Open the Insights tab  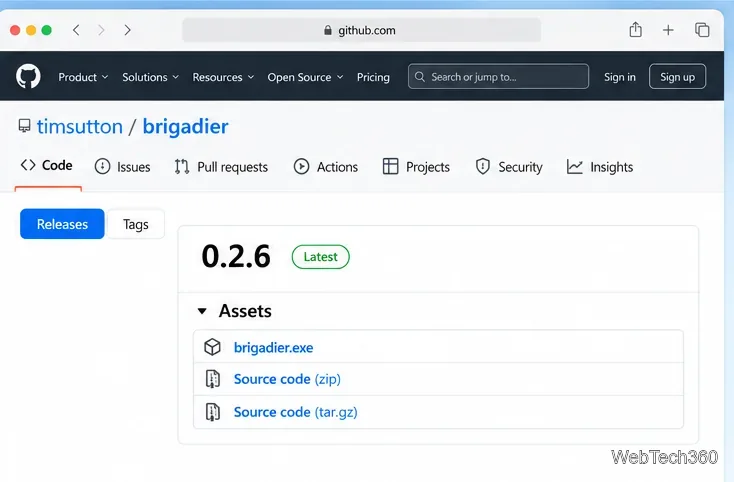[x=600, y=167]
